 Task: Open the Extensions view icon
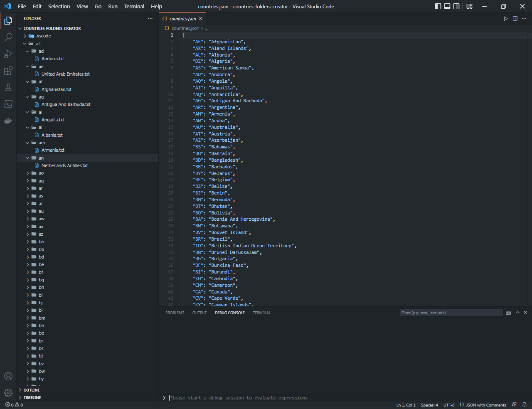(x=8, y=71)
